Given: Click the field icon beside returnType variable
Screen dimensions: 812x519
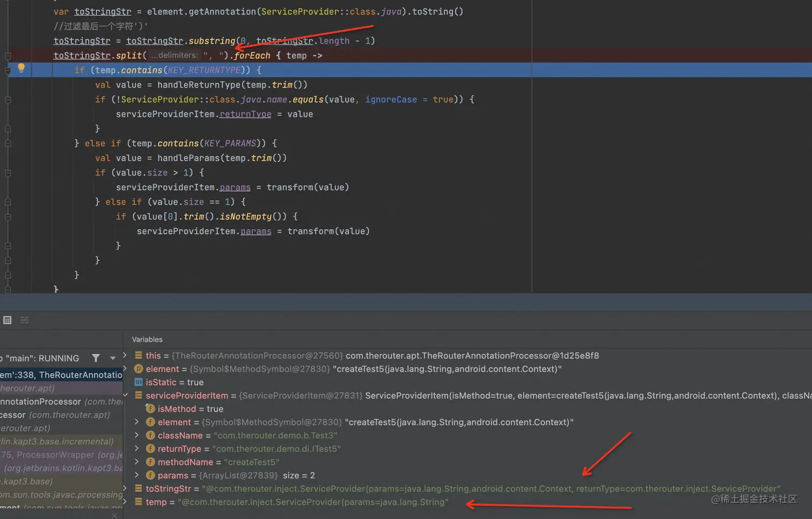Looking at the screenshot, I should (150, 449).
